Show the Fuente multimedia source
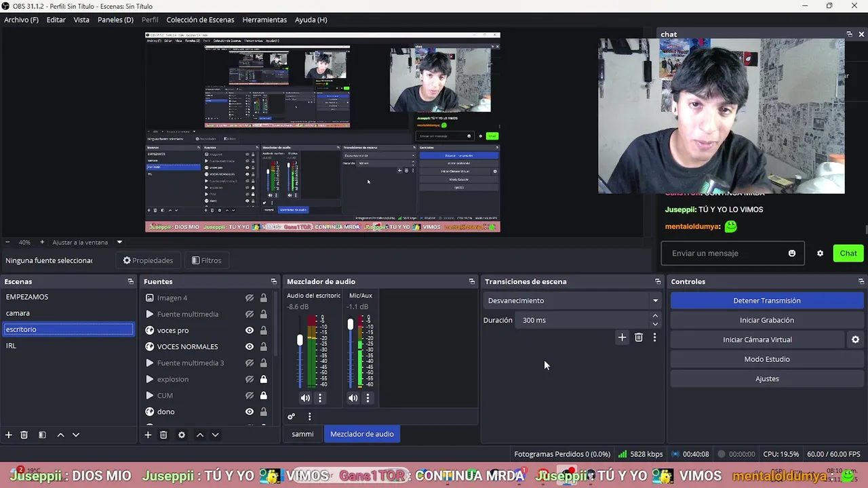Screen dimensions: 868x488 pyautogui.click(x=250, y=314)
